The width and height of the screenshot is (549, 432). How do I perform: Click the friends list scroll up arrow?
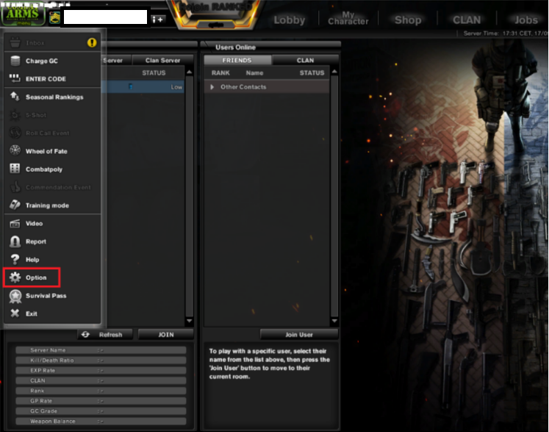334,72
